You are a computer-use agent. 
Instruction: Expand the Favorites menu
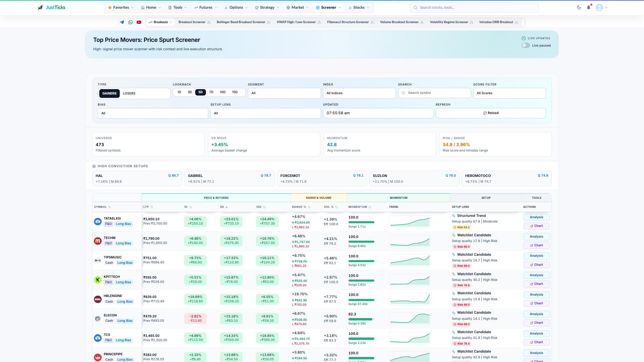[121, 7]
